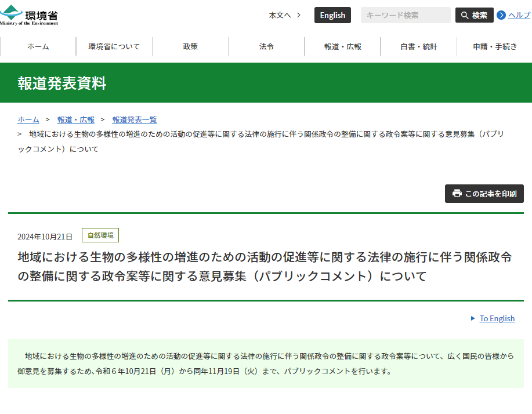Screen dimensions: 532x414
Task: Click the 自然環境 category tag
Action: pyautogui.click(x=100, y=235)
